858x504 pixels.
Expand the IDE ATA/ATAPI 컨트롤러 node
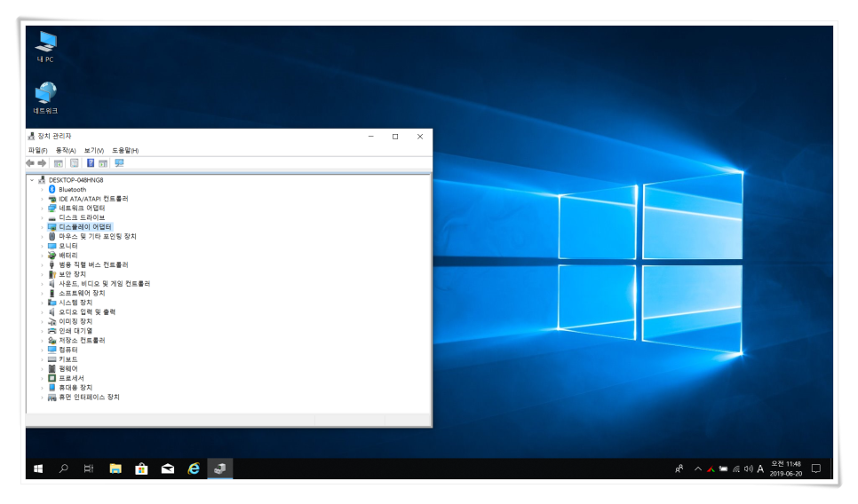point(42,199)
